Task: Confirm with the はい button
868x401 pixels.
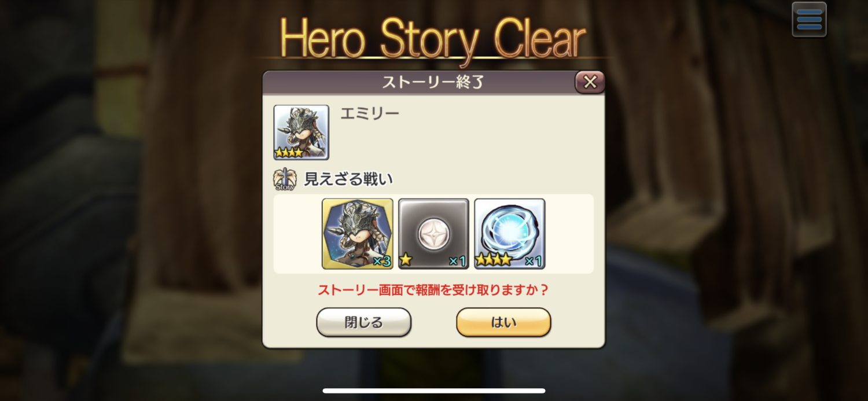Action: 503,322
